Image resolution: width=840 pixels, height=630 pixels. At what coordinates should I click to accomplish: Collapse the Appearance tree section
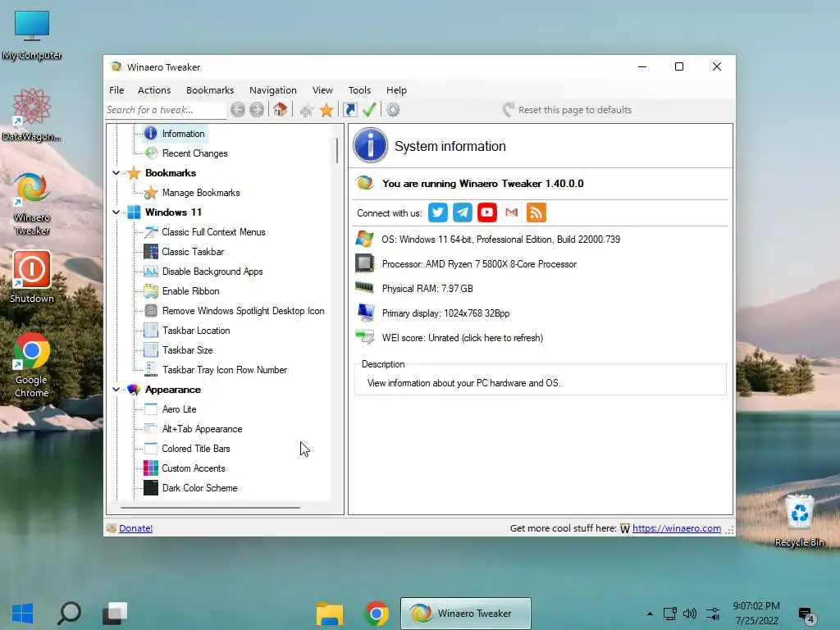(116, 390)
